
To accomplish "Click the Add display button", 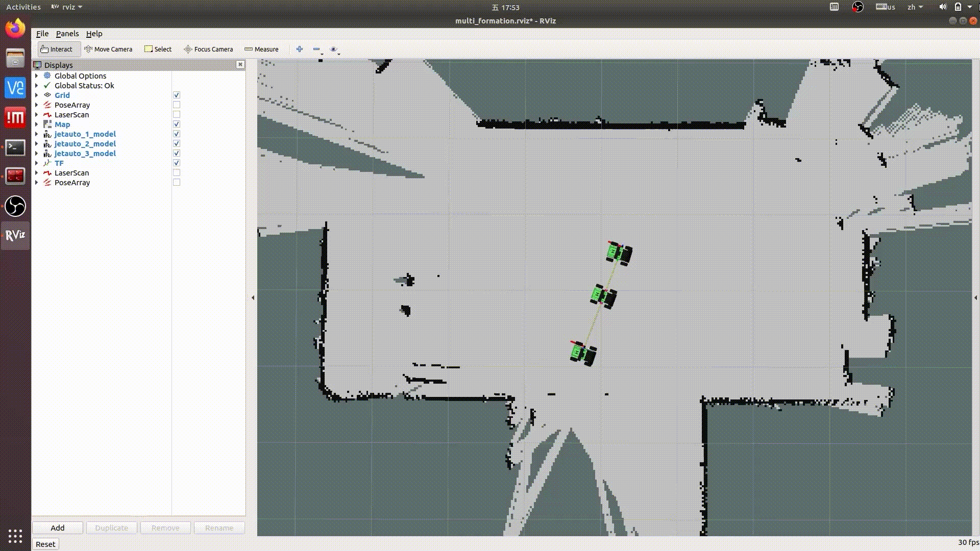I will tap(58, 528).
